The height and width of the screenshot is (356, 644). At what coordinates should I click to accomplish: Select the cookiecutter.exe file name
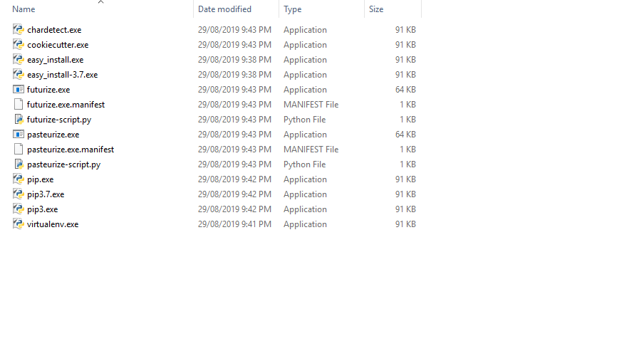click(58, 45)
